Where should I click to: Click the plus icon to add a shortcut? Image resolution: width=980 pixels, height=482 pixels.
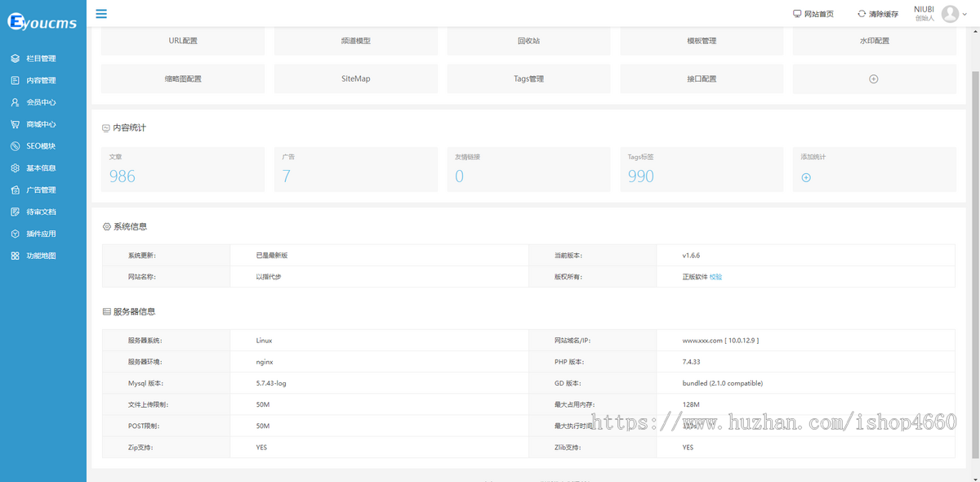(874, 79)
